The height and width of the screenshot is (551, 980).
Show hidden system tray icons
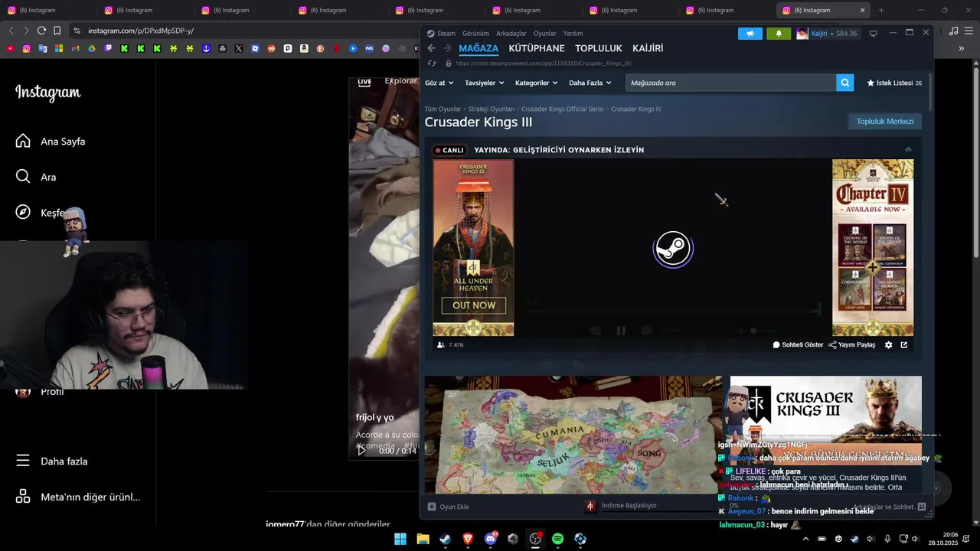point(805,539)
